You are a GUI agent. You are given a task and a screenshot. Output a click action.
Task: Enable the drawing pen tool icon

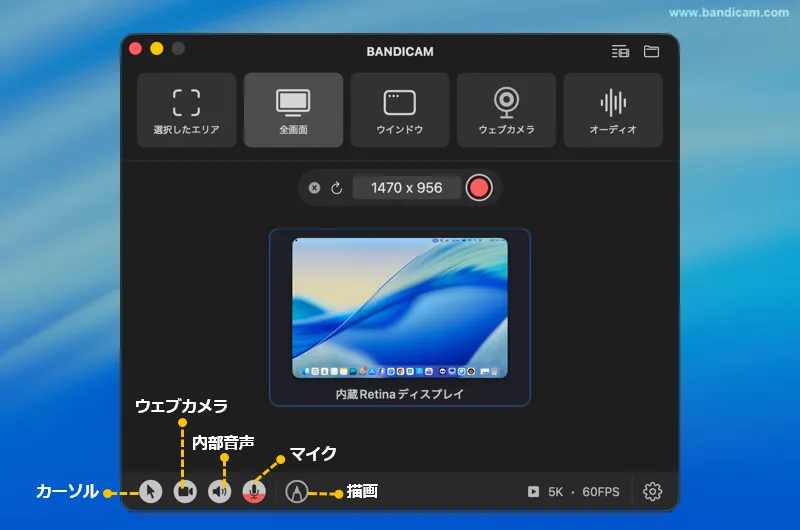pos(296,492)
